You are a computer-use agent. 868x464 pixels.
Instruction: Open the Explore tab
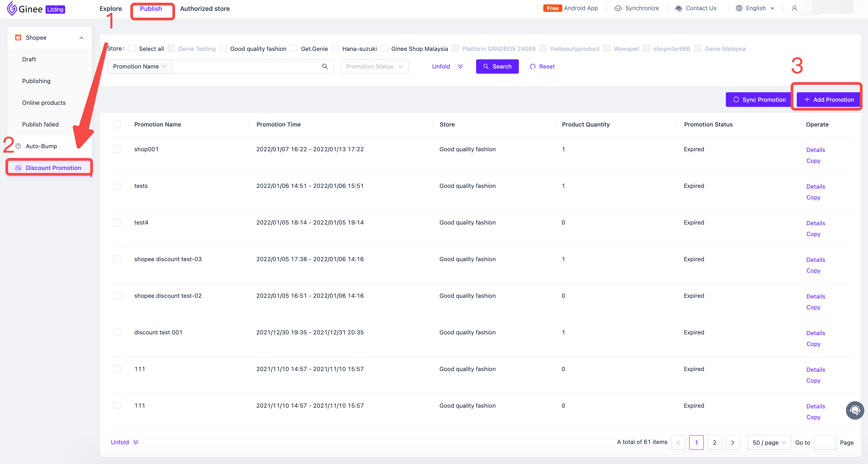click(x=111, y=9)
